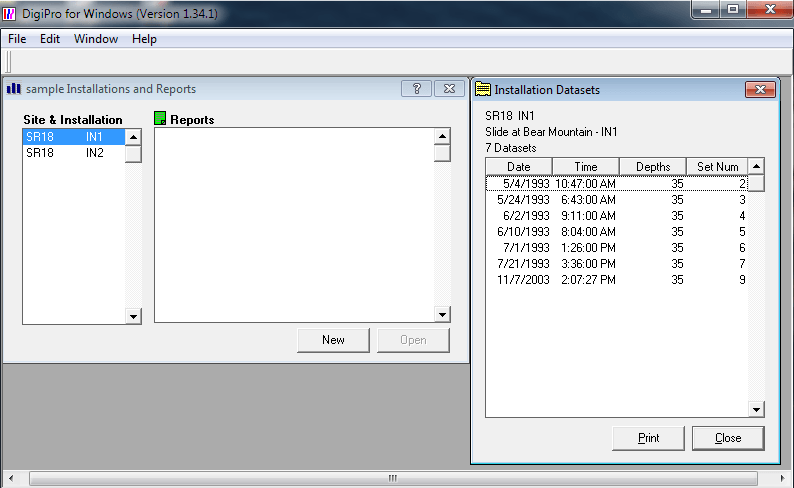Viewport: 794px width, 488px height.
Task: Select the dataset dated 5/24/1993
Action: coord(616,200)
